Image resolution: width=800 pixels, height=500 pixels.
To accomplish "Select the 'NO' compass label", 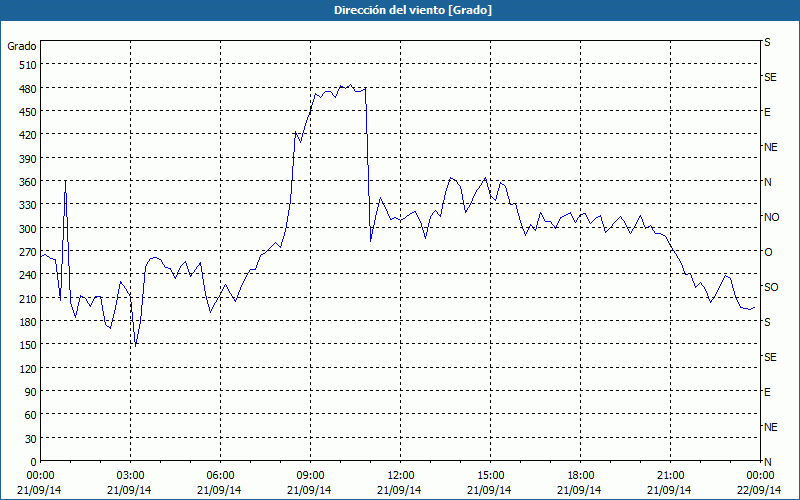I will tap(772, 217).
